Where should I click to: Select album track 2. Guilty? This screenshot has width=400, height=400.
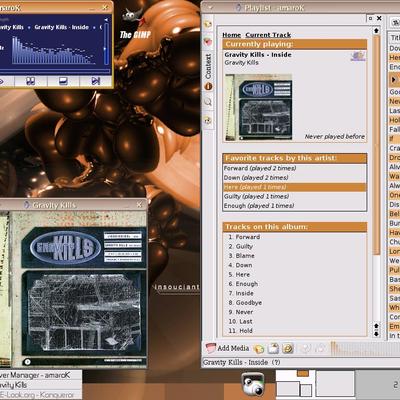[241, 246]
